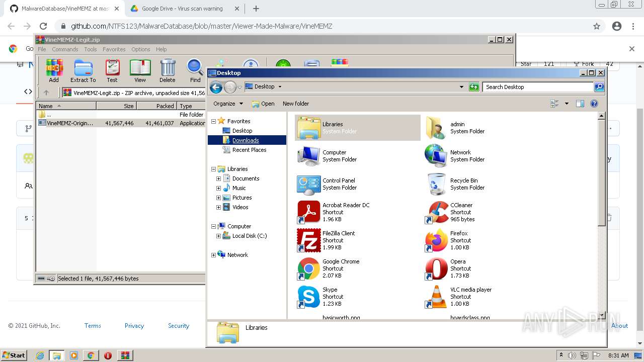Image resolution: width=644 pixels, height=362 pixels.
Task: Open the GitHub Terms link
Action: pos(93,326)
